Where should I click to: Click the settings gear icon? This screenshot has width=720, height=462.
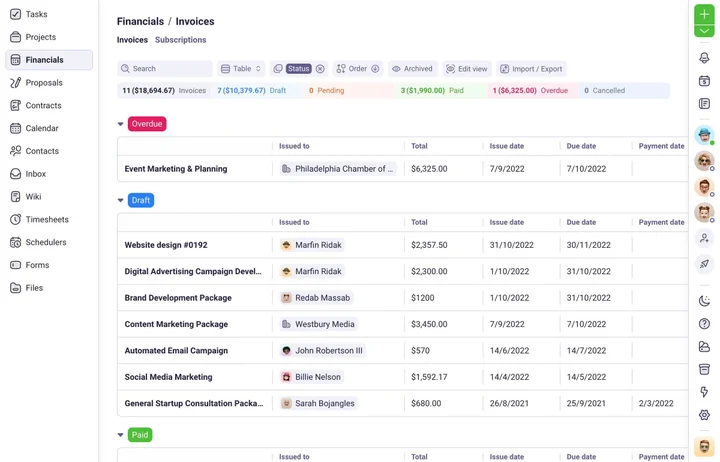click(704, 415)
